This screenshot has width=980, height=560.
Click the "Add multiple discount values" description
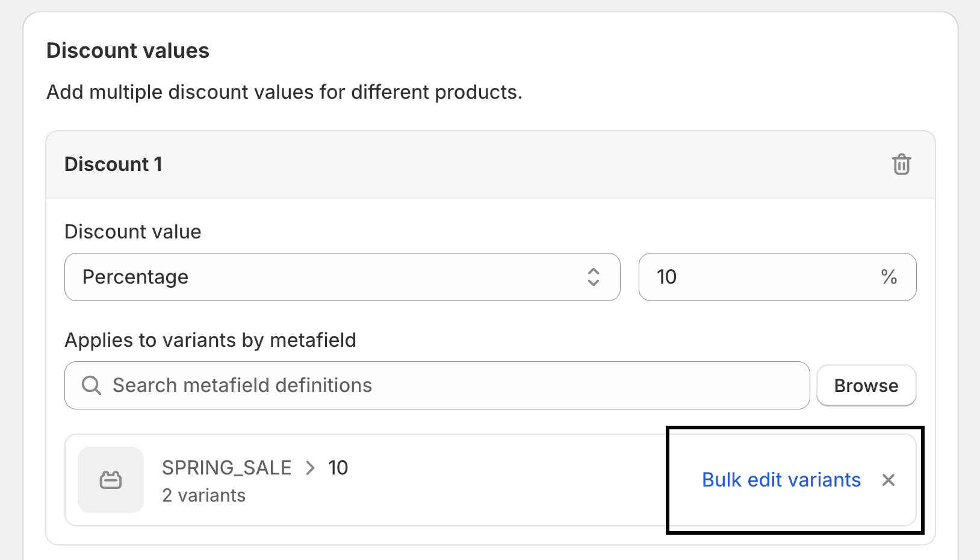(284, 92)
